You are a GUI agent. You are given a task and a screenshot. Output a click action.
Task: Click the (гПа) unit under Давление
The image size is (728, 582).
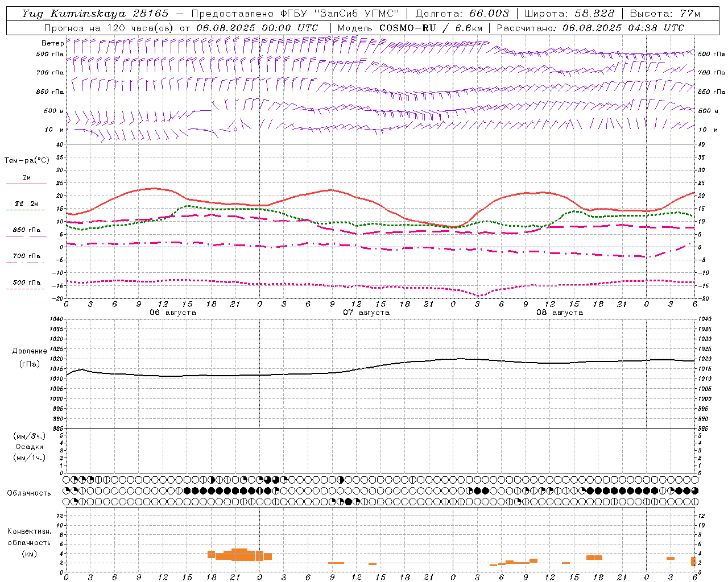click(30, 364)
